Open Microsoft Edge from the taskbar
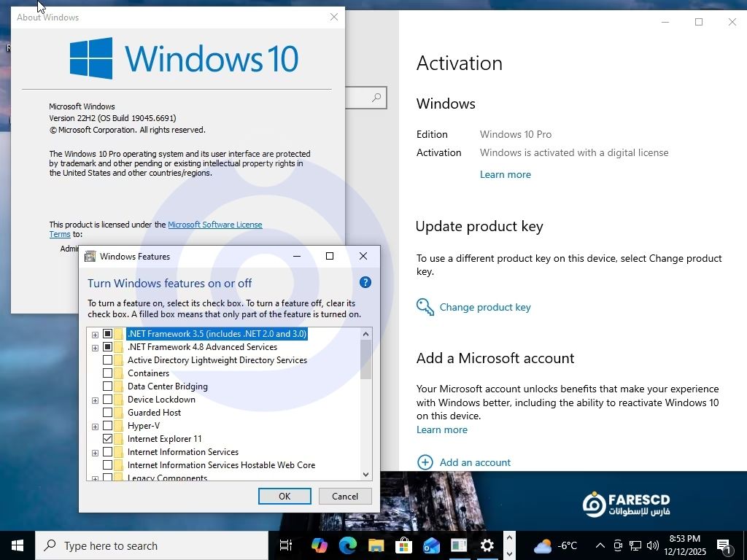Screen dimensions: 747x560 (x=347, y=545)
